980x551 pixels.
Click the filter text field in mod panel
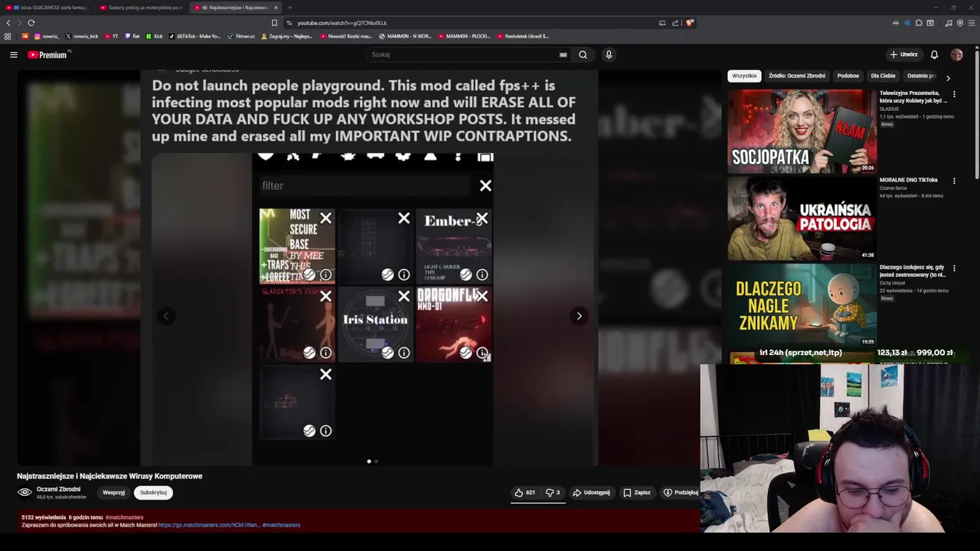(x=364, y=185)
